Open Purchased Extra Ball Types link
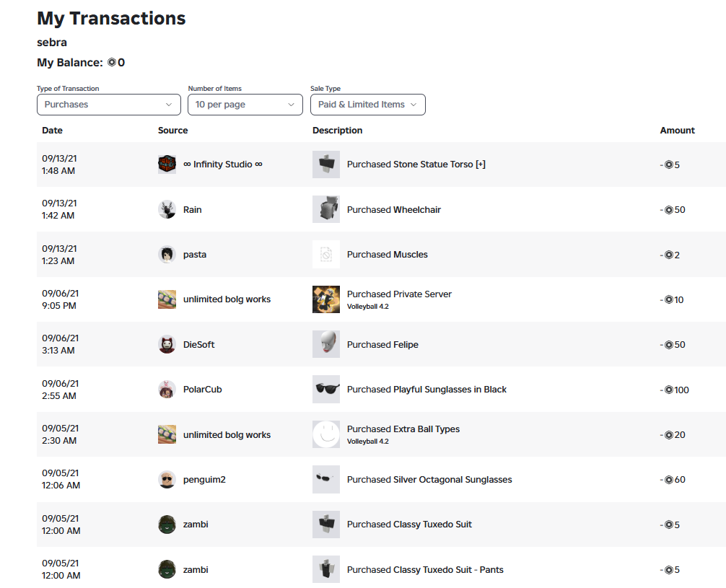The height and width of the screenshot is (588, 726). pyautogui.click(x=403, y=429)
